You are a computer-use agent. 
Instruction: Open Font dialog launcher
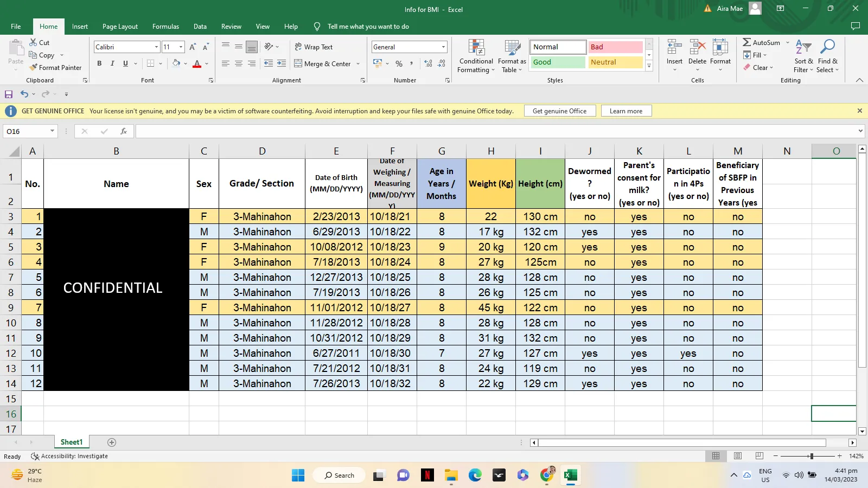[x=211, y=80]
